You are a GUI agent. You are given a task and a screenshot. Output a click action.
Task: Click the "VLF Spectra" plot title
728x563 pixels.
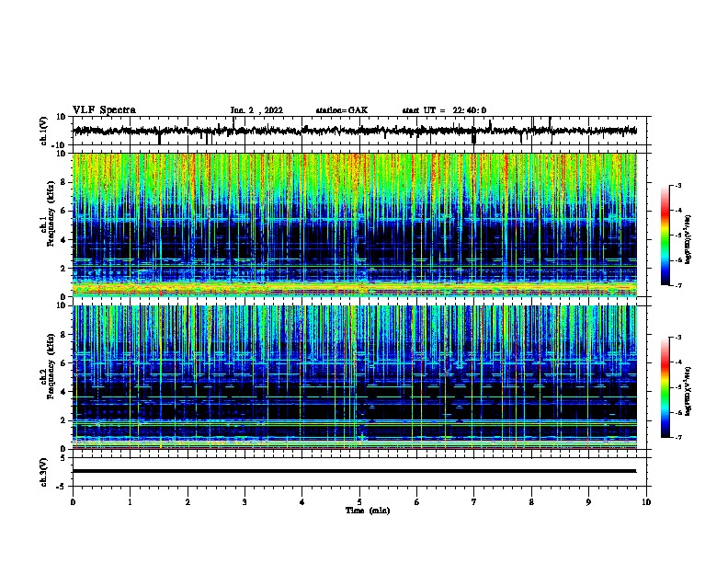tap(104, 110)
